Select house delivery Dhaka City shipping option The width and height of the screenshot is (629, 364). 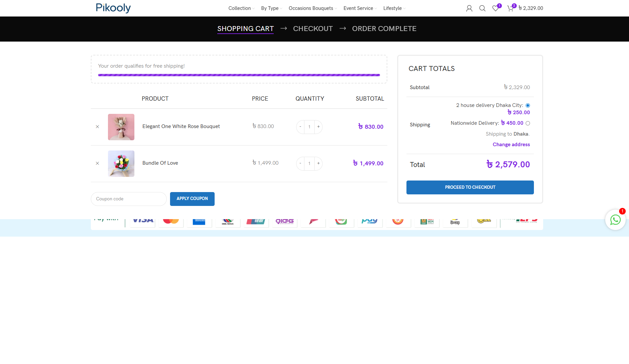pos(528,106)
